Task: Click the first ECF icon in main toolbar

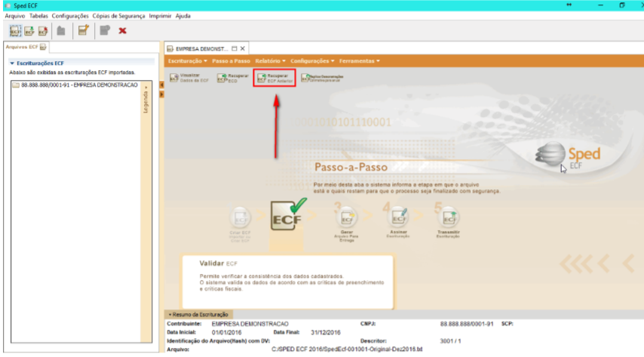Action: [15, 31]
